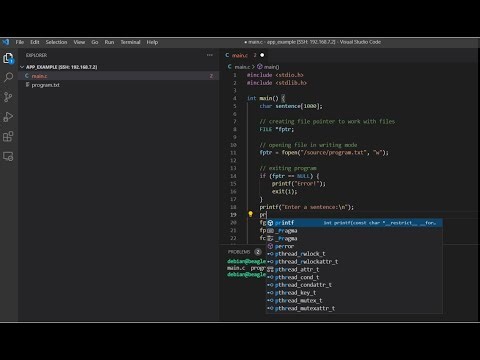This screenshot has width=480, height=360.
Task: Click the '#include <stdio.h>' line
Action: (275, 75)
